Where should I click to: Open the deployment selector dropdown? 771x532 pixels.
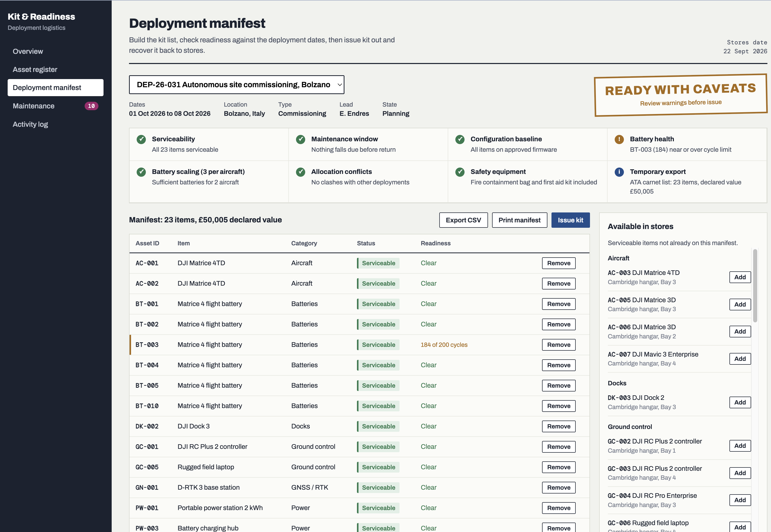[x=237, y=85]
